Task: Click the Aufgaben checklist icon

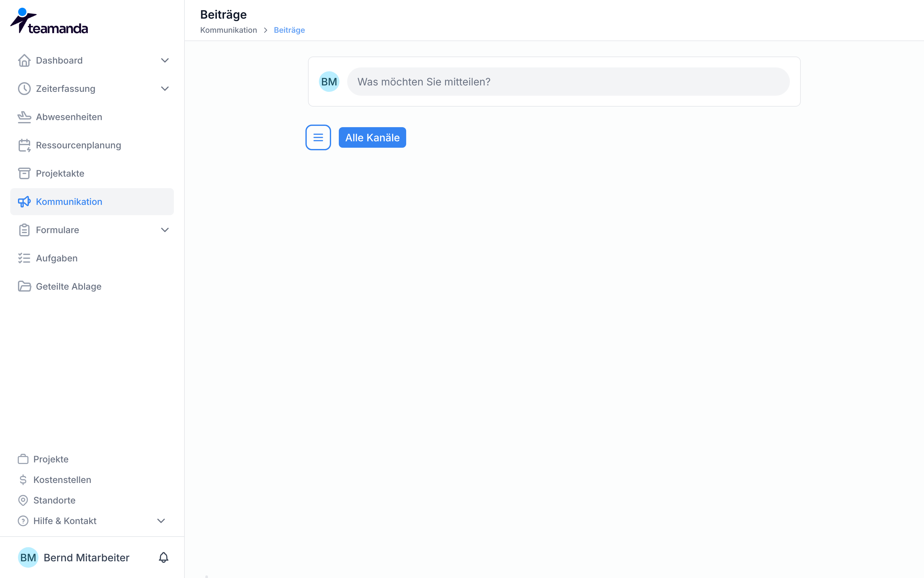Action: (x=24, y=258)
